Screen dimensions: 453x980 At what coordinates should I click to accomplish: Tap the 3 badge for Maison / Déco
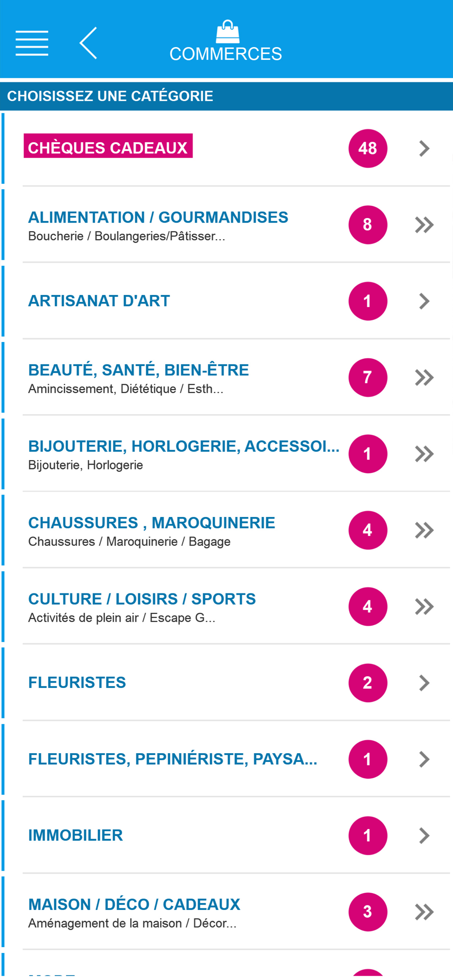(368, 912)
